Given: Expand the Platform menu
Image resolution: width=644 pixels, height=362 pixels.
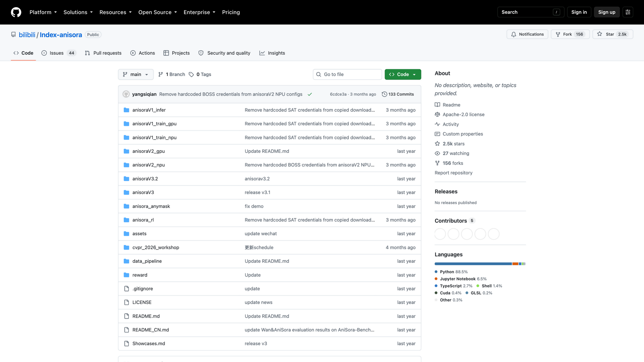Looking at the screenshot, I should point(43,12).
